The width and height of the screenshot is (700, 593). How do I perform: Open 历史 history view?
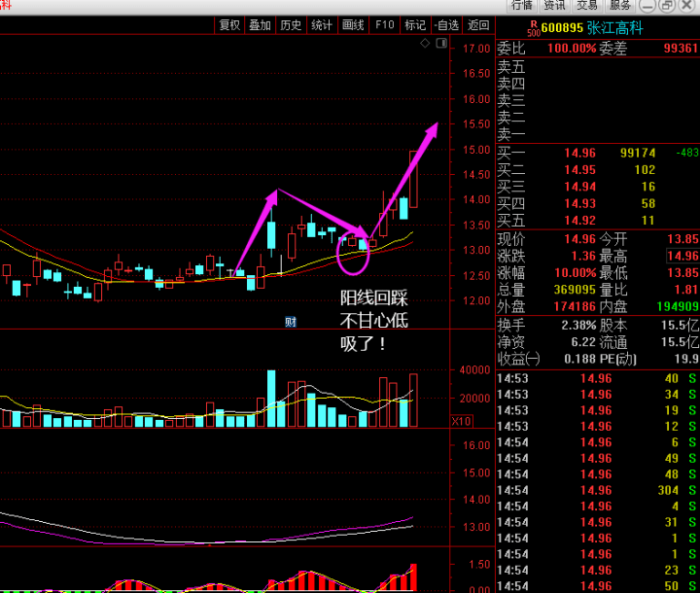click(291, 25)
